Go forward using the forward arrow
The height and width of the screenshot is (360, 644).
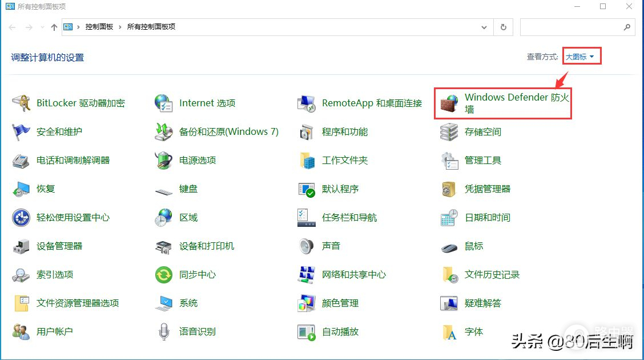[29, 27]
